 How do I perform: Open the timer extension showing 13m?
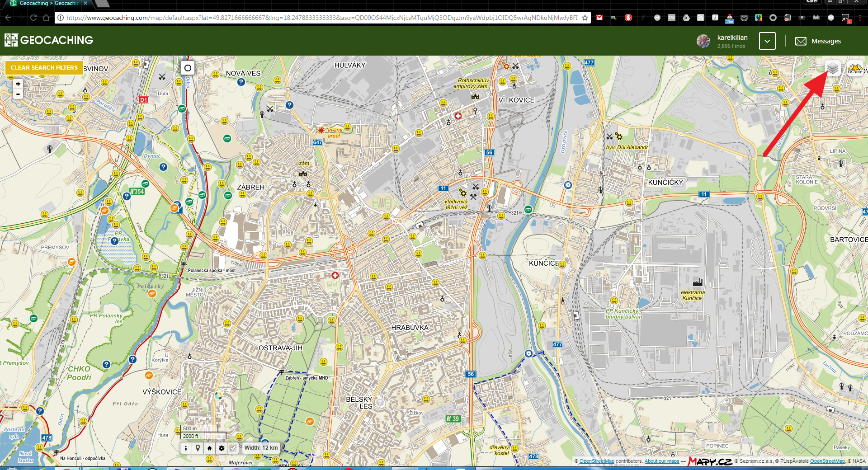(730, 18)
